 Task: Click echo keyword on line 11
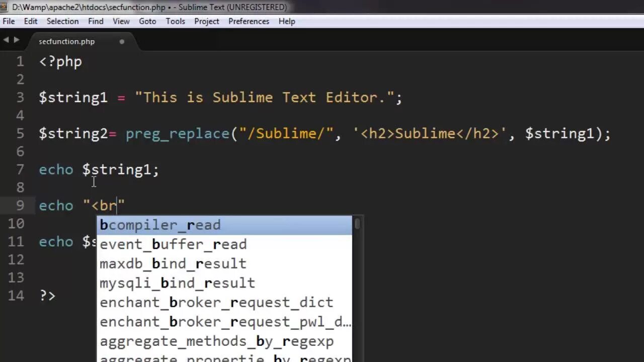pyautogui.click(x=56, y=242)
